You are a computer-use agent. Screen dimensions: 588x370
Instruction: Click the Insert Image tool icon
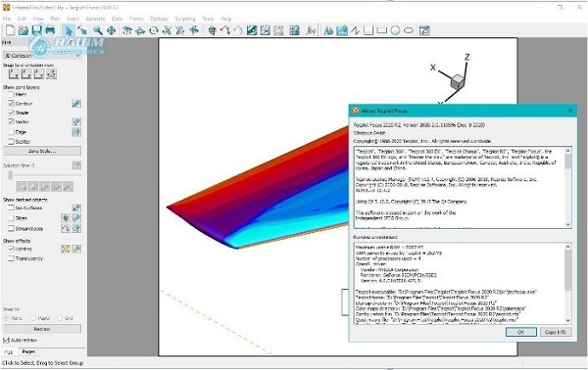pyautogui.click(x=342, y=30)
